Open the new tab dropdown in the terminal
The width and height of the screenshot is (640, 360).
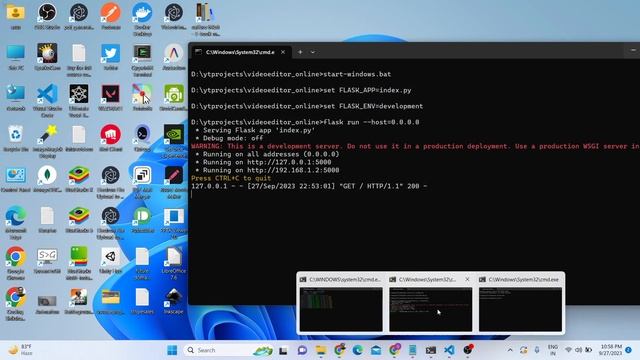click(x=313, y=52)
